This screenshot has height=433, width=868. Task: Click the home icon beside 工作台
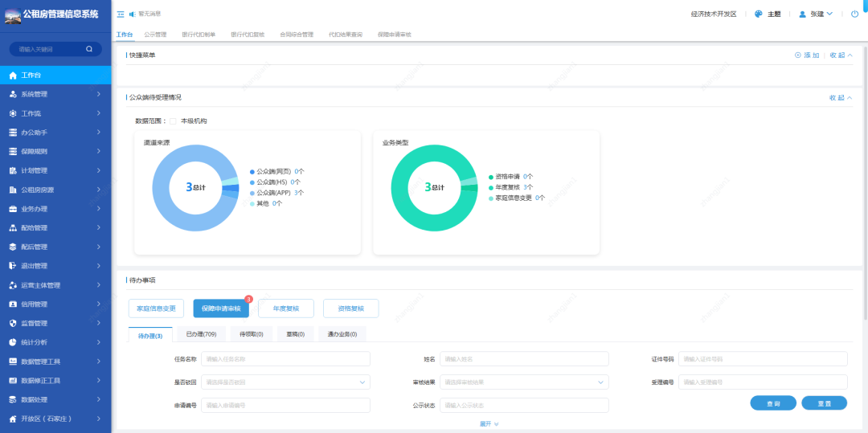(14, 76)
